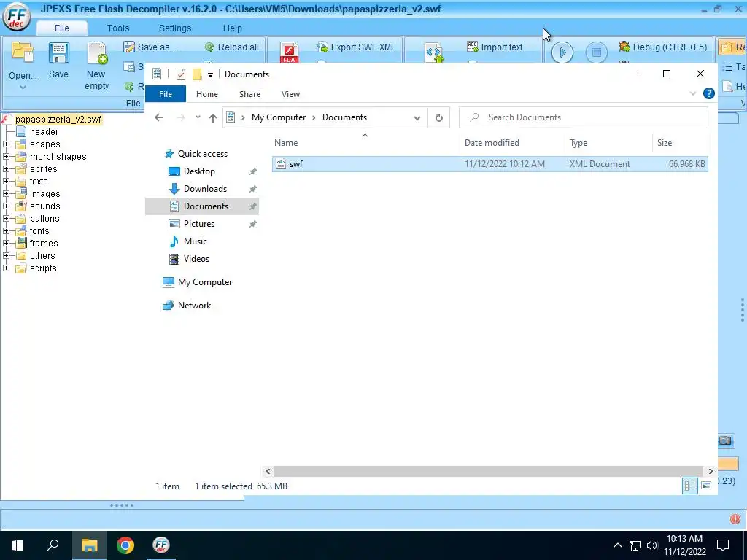Image resolution: width=747 pixels, height=560 pixels.
Task: Click the Save as button in JPEXS
Action: (x=150, y=47)
